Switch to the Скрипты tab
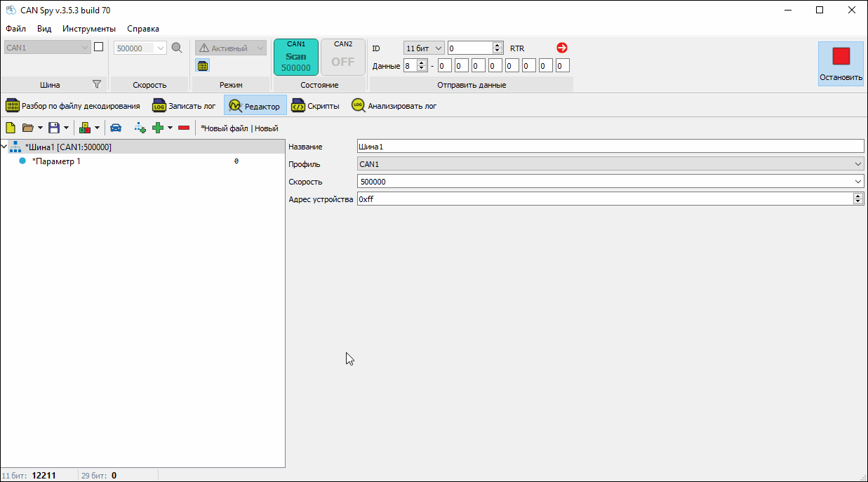Viewport: 868px width, 482px height. point(316,106)
